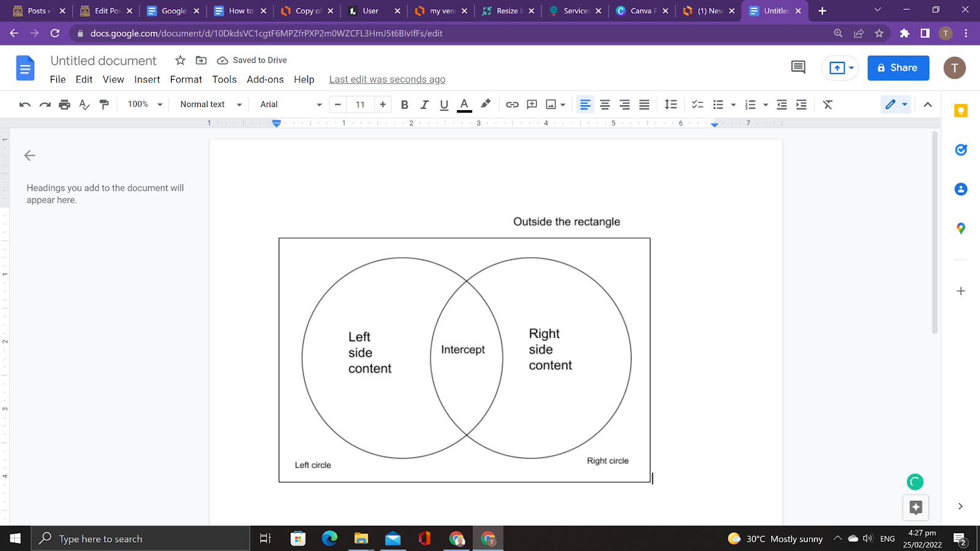Click the Insert link icon

(x=512, y=105)
